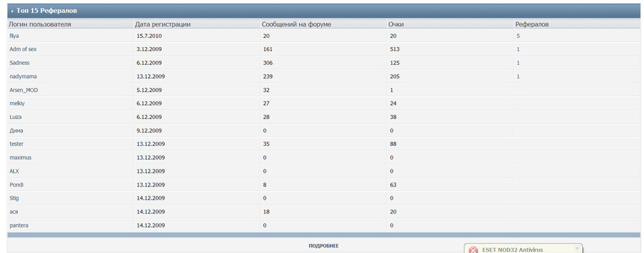
Task: Open user profile tester
Action: 17,144
